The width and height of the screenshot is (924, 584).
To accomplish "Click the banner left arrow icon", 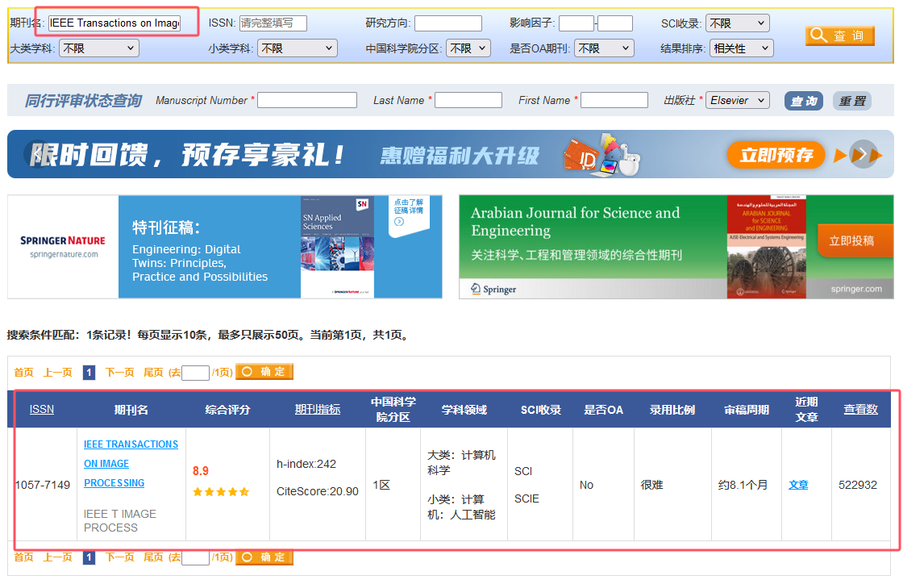I will click(x=36, y=155).
